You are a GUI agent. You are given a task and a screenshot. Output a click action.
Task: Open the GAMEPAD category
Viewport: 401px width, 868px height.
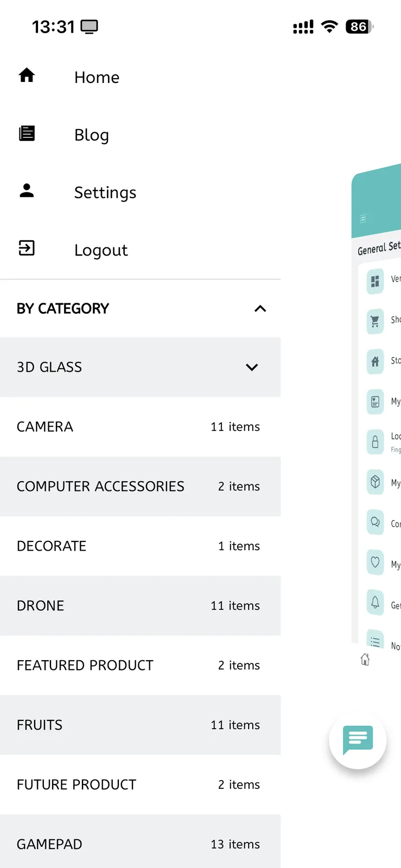point(140,841)
